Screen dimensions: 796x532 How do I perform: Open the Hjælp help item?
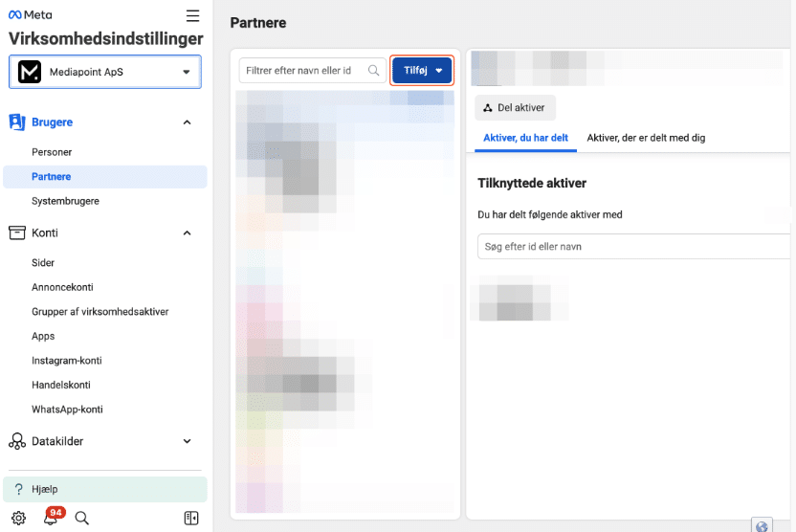[x=105, y=489]
